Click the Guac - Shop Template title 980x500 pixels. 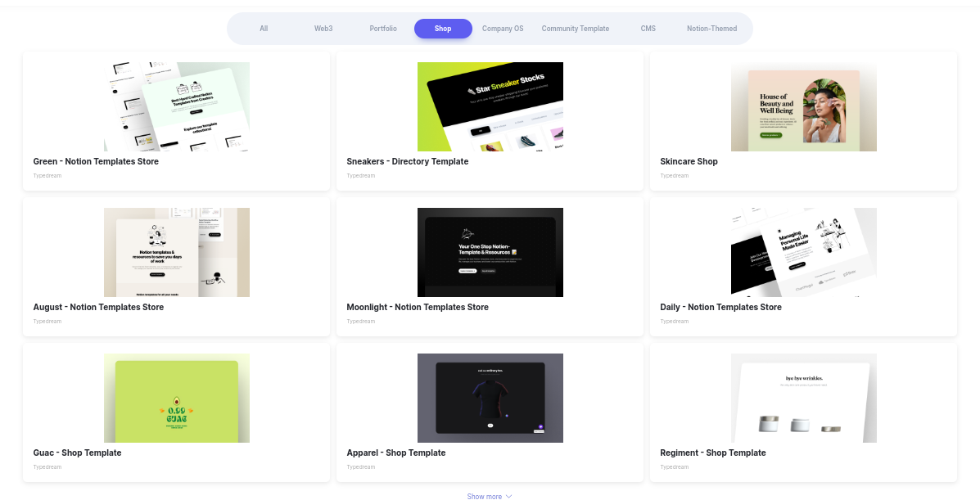(77, 453)
